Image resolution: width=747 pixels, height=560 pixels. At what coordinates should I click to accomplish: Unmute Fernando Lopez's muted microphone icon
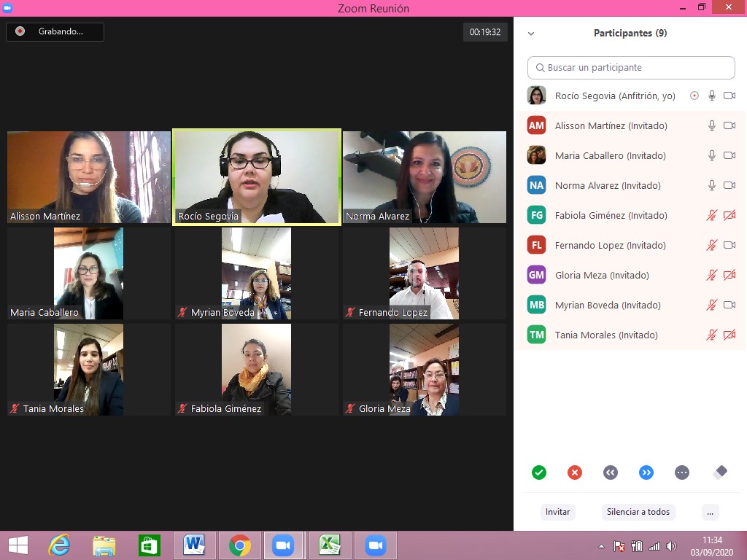pyautogui.click(x=712, y=245)
